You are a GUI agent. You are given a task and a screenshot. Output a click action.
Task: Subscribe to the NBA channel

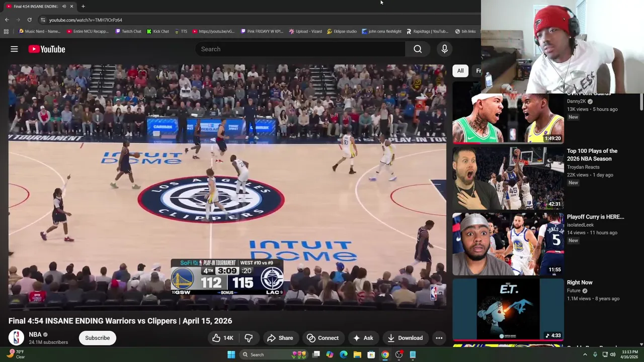(x=97, y=338)
